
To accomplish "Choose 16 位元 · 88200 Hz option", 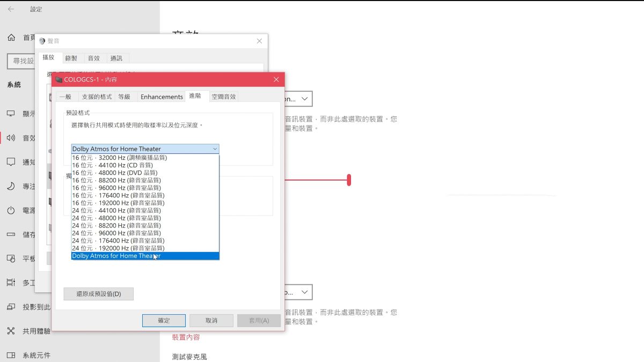I will pyautogui.click(x=145, y=180).
